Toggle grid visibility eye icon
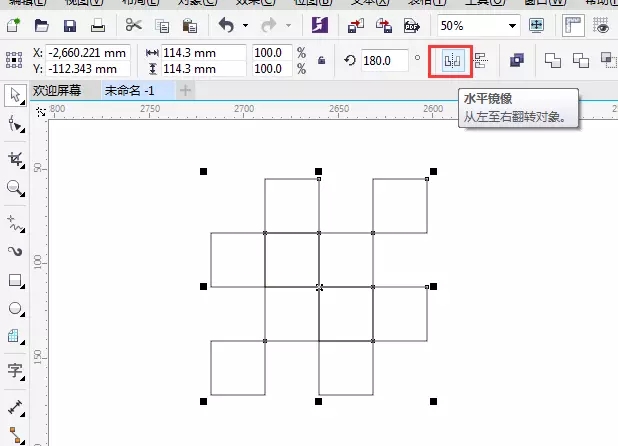 [x=601, y=26]
